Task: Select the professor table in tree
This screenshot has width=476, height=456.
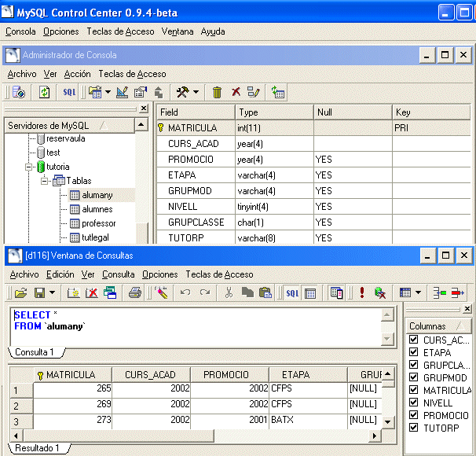Action: (98, 223)
